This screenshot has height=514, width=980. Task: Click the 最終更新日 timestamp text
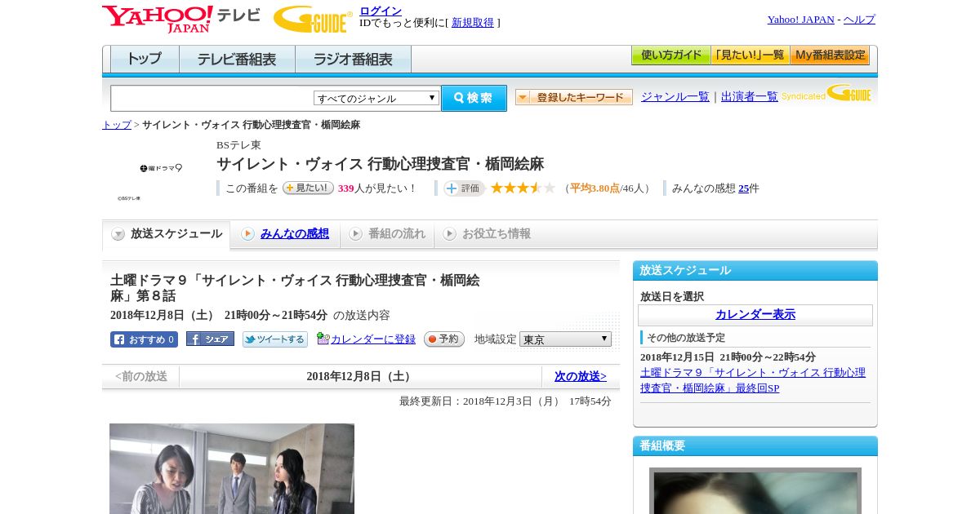point(506,401)
